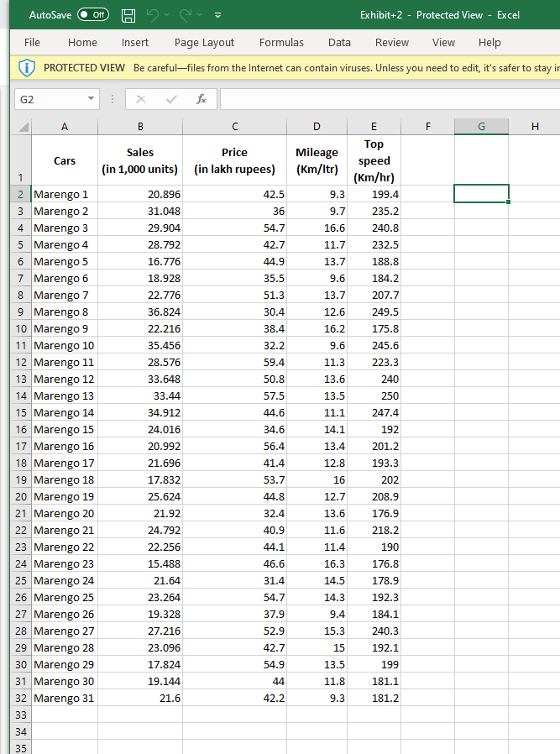
Task: Click inside the formula bar input
Action: coord(390,99)
